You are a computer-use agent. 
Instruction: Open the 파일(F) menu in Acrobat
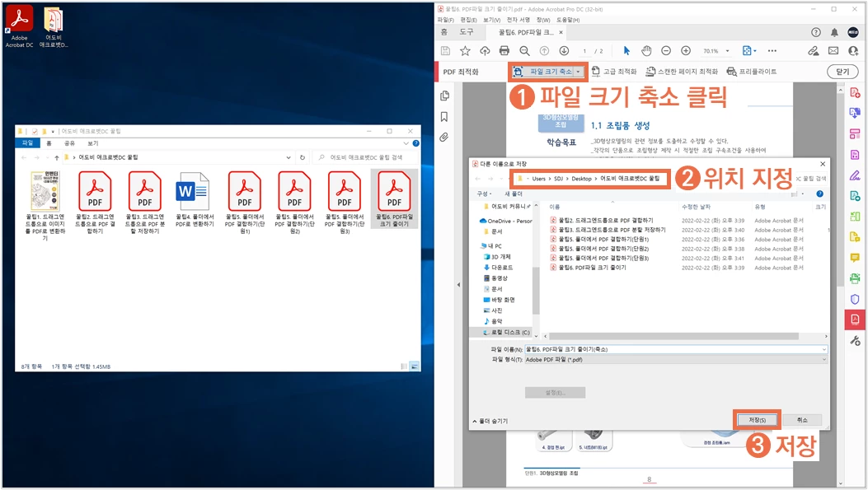[x=446, y=20]
